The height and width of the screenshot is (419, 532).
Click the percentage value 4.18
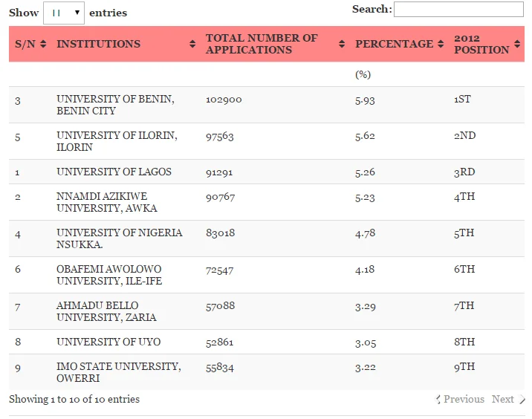pos(365,270)
